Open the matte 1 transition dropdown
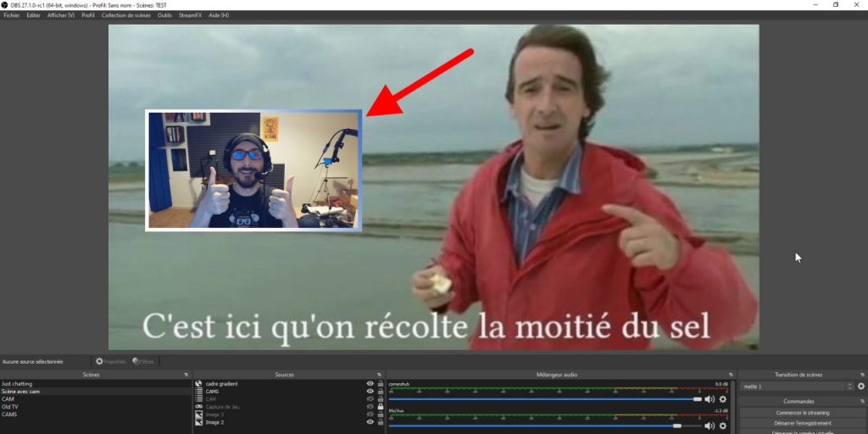868x434 pixels. (797, 387)
